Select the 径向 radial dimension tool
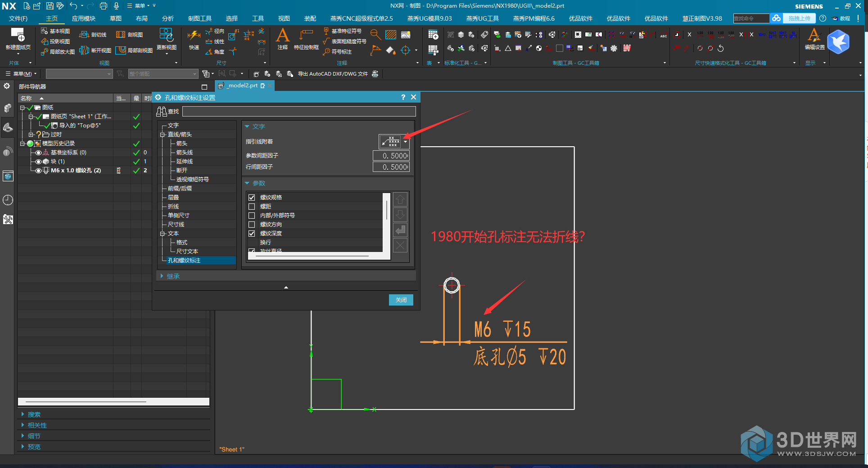 215,31
